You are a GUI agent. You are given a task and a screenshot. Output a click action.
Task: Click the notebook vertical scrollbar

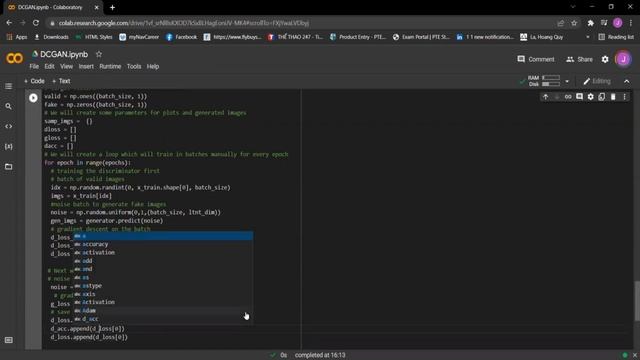point(637,301)
